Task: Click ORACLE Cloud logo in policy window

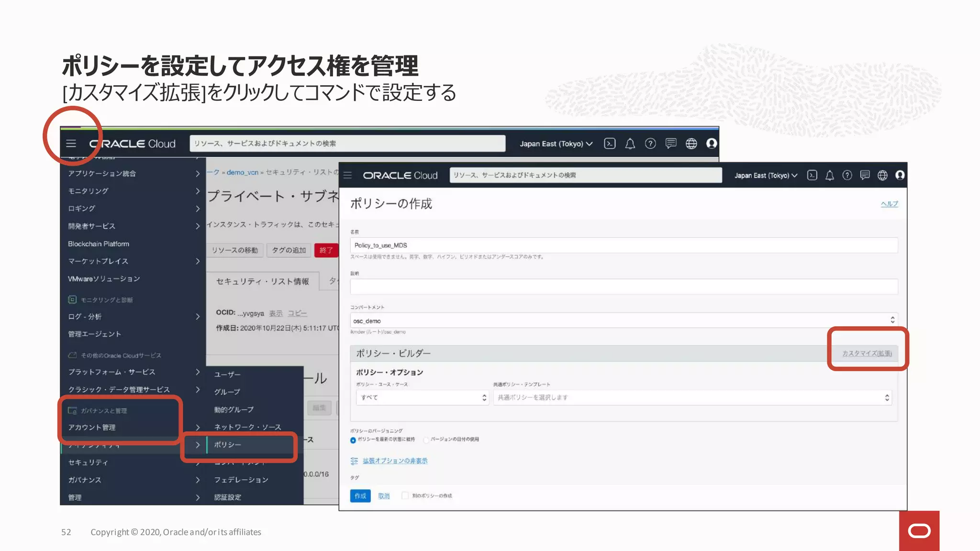Action: click(400, 176)
